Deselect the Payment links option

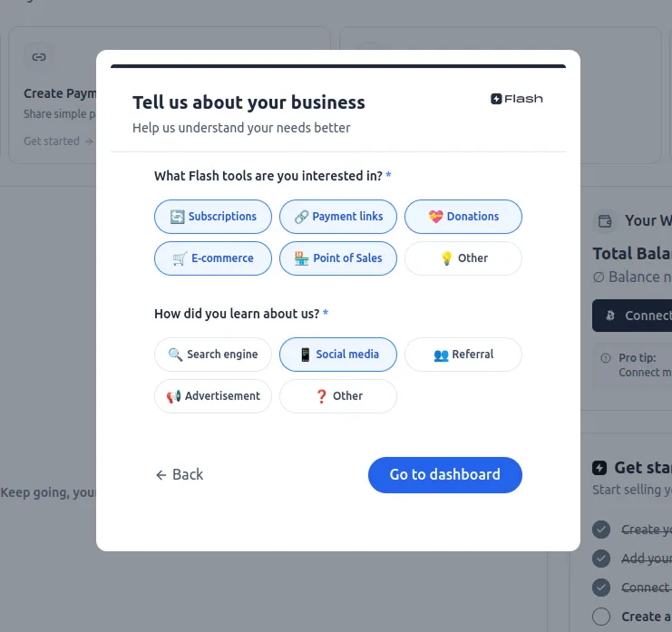(x=338, y=217)
